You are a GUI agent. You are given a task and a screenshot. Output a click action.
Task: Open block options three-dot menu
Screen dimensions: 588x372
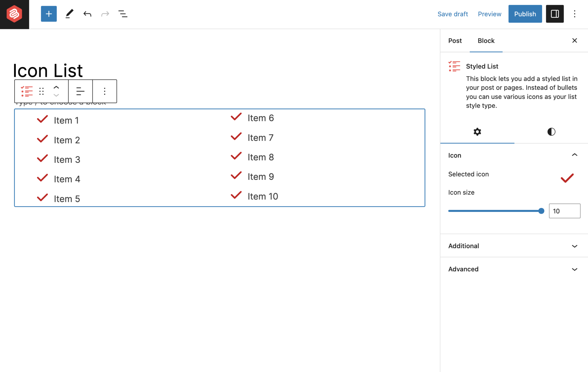tap(105, 91)
